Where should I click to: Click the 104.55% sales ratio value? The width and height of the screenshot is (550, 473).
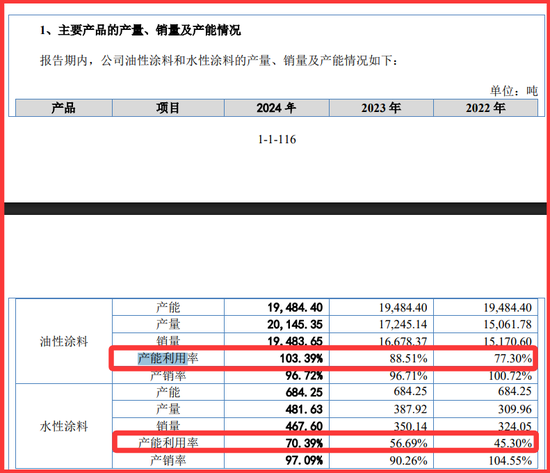click(x=510, y=460)
